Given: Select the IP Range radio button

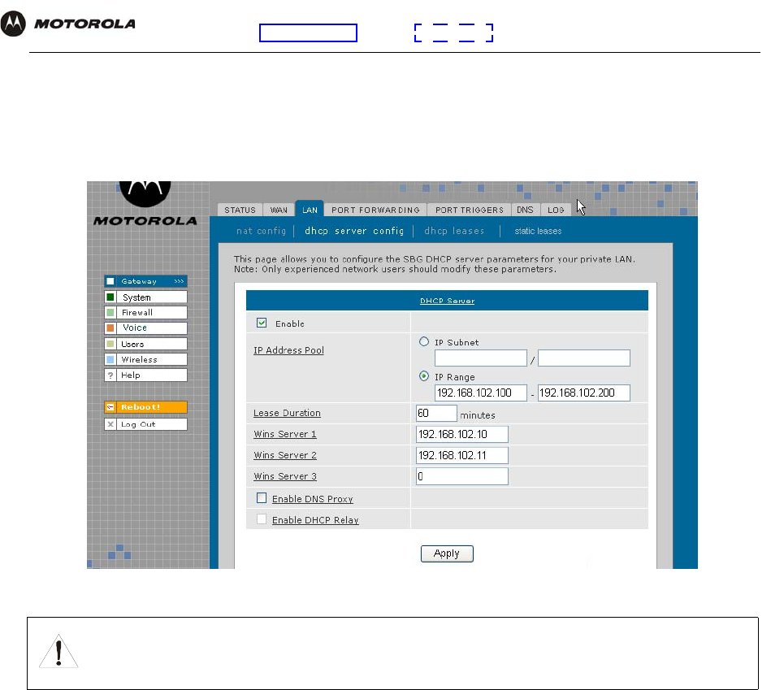Looking at the screenshot, I should point(424,376).
